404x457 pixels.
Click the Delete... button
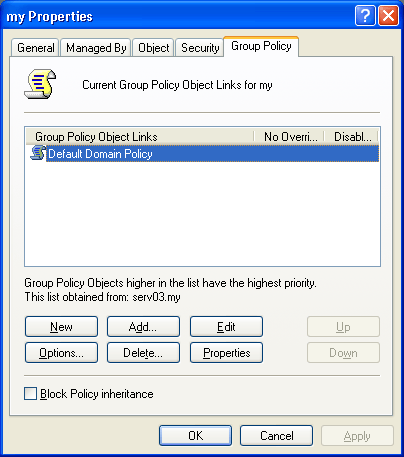pos(143,353)
